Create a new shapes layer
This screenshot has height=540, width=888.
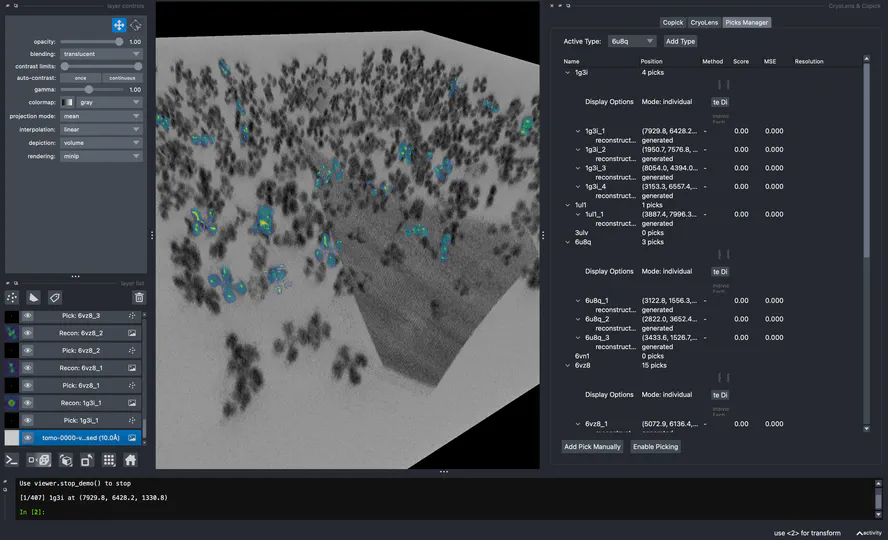point(33,297)
